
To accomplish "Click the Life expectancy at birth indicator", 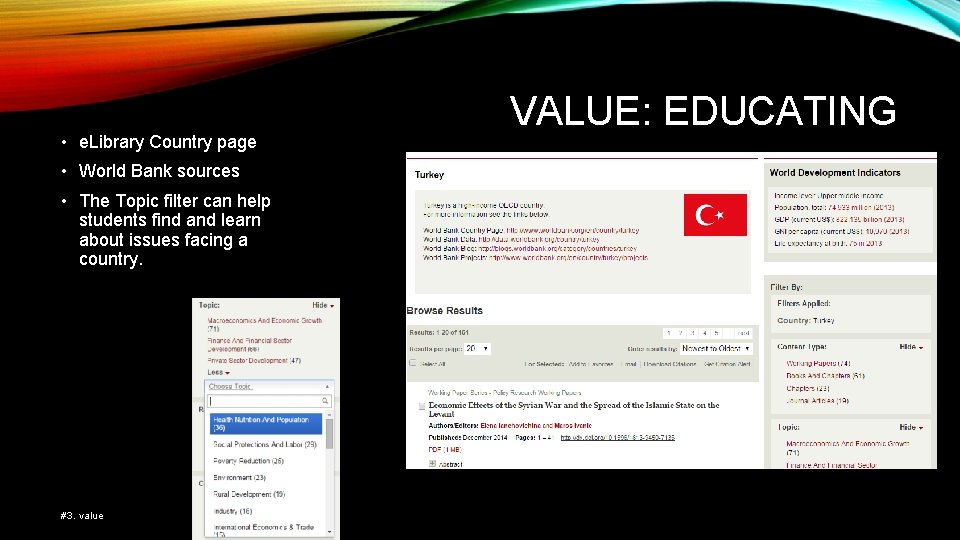I will tap(828, 244).
